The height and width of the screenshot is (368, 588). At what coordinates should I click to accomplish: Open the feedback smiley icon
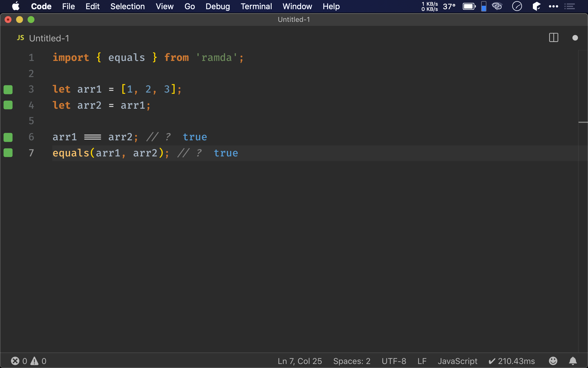[x=553, y=361]
